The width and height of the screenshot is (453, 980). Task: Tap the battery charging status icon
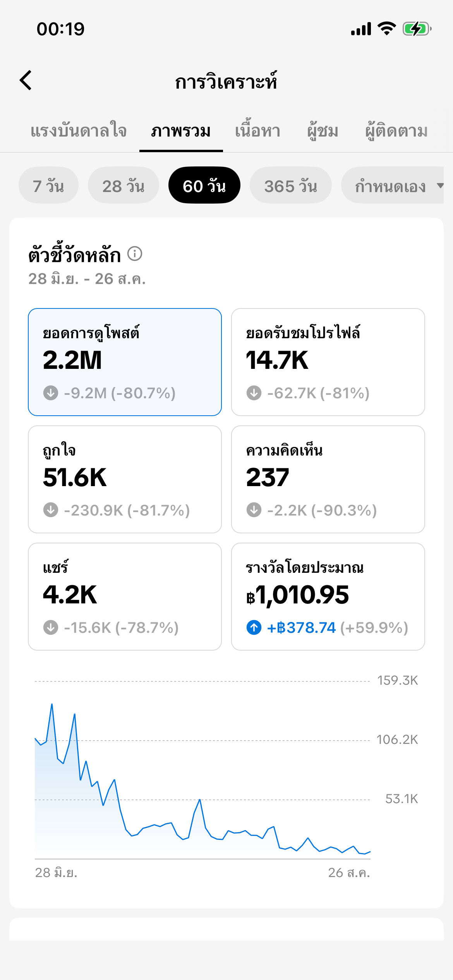click(x=417, y=29)
